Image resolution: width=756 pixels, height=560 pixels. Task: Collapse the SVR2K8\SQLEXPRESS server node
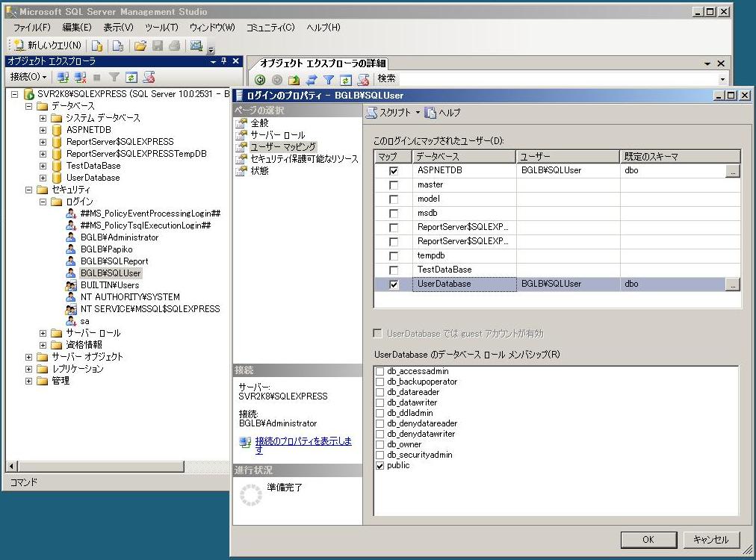(x=14, y=94)
